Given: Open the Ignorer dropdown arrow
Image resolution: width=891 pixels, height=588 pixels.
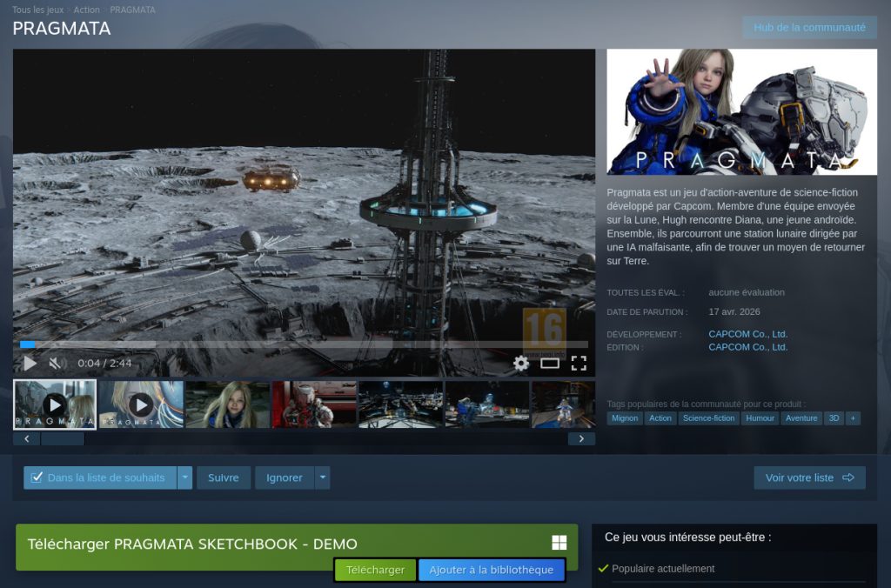Looking at the screenshot, I should pos(323,477).
